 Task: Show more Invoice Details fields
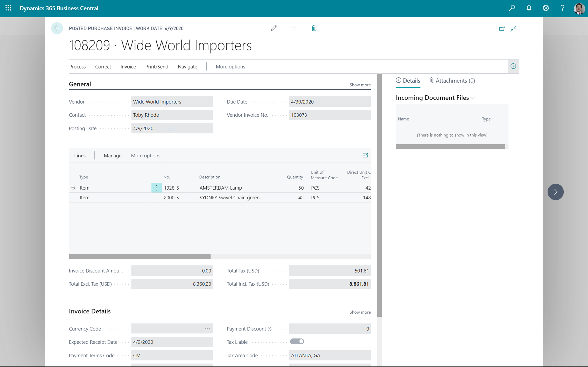[x=360, y=312]
